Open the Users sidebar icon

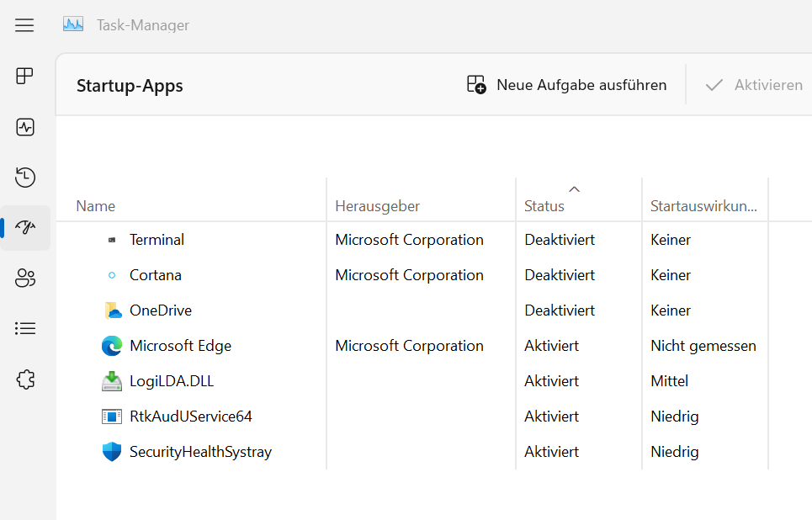click(25, 279)
